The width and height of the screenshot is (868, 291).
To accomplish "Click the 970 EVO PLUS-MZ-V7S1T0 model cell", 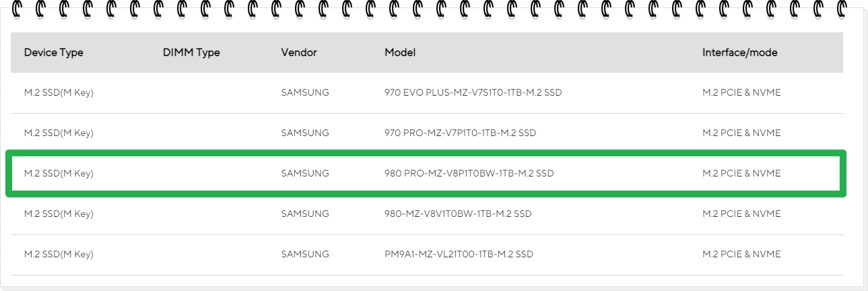I will tap(473, 93).
